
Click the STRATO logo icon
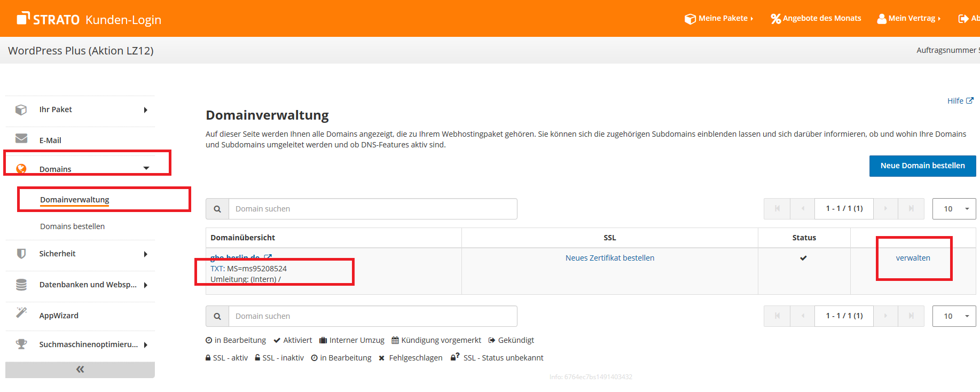tap(23, 19)
